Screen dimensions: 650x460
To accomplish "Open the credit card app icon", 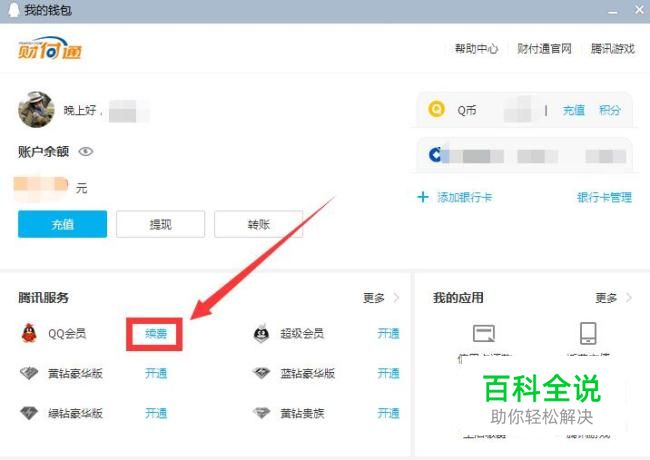I will click(x=484, y=333).
